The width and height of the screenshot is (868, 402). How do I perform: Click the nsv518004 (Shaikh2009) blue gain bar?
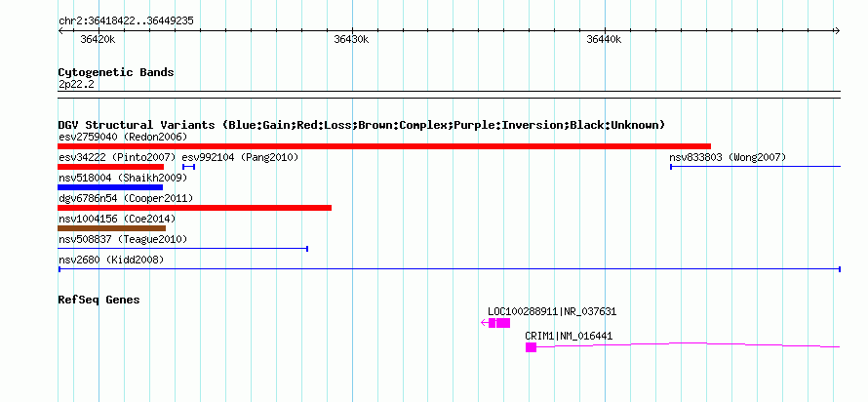click(x=110, y=187)
